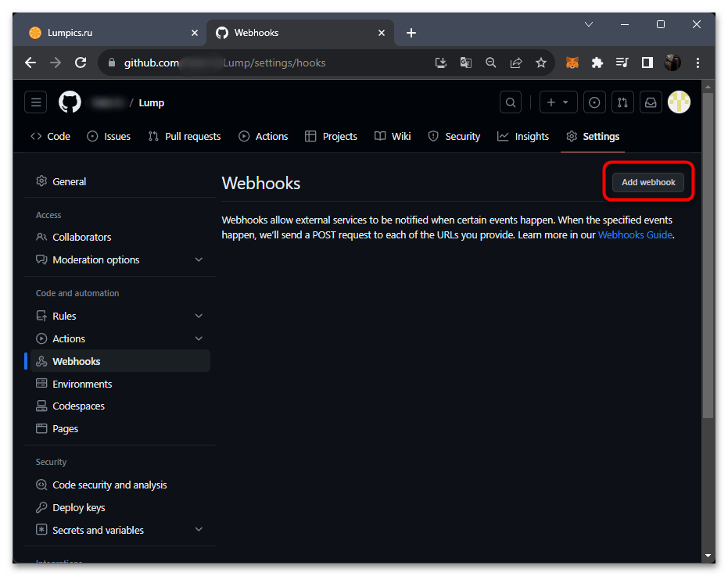Viewport: 728px width, 576px height.
Task: Switch to the Issues tab
Action: tap(109, 137)
